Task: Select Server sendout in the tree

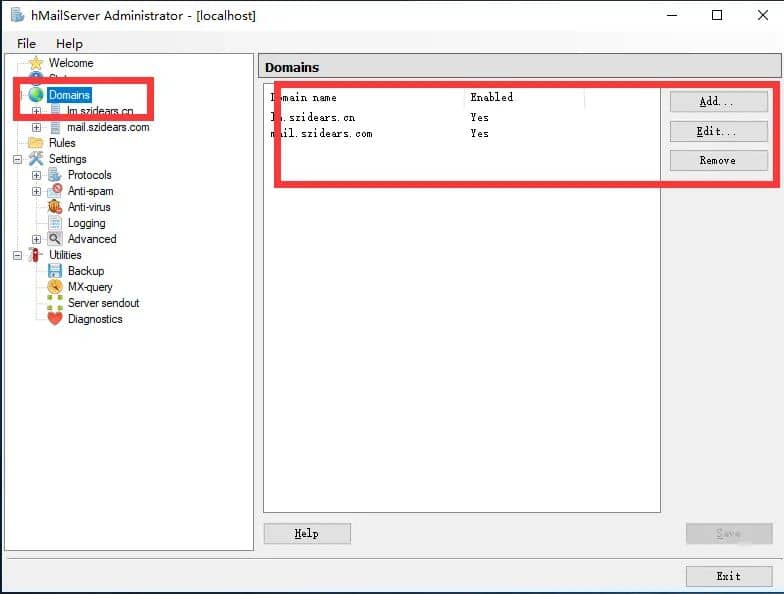Action: [103, 303]
